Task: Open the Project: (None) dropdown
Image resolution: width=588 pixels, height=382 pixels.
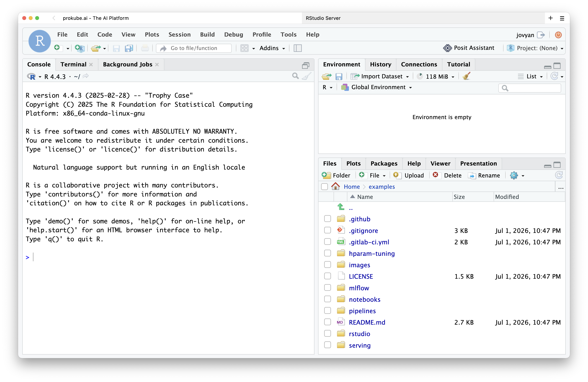Action: pyautogui.click(x=535, y=48)
